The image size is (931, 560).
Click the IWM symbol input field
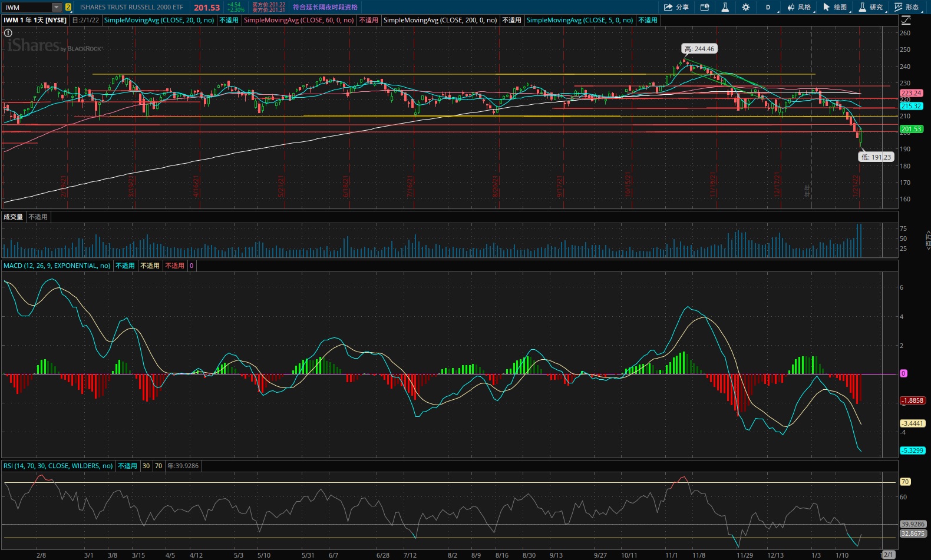point(27,7)
